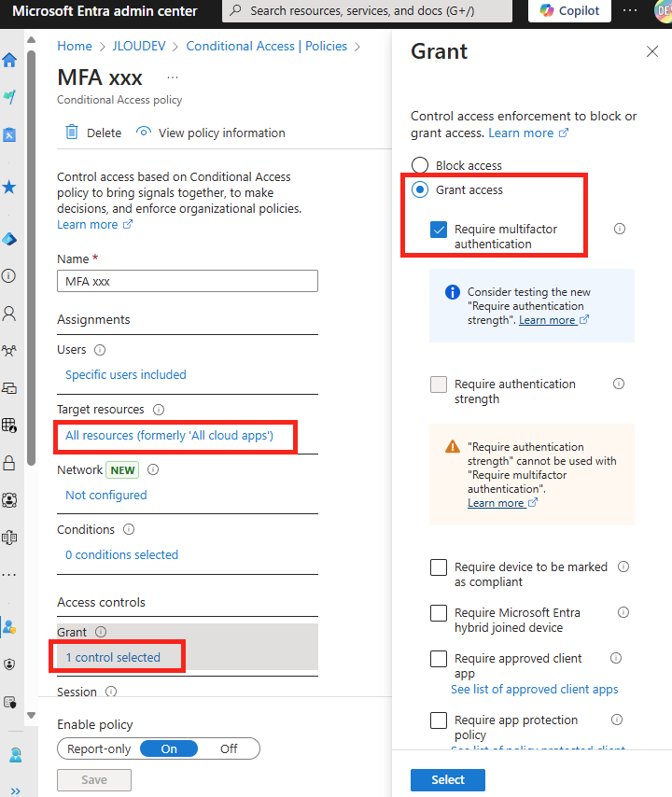The height and width of the screenshot is (797, 672).
Task: Check Require app protection policy
Action: 438,720
